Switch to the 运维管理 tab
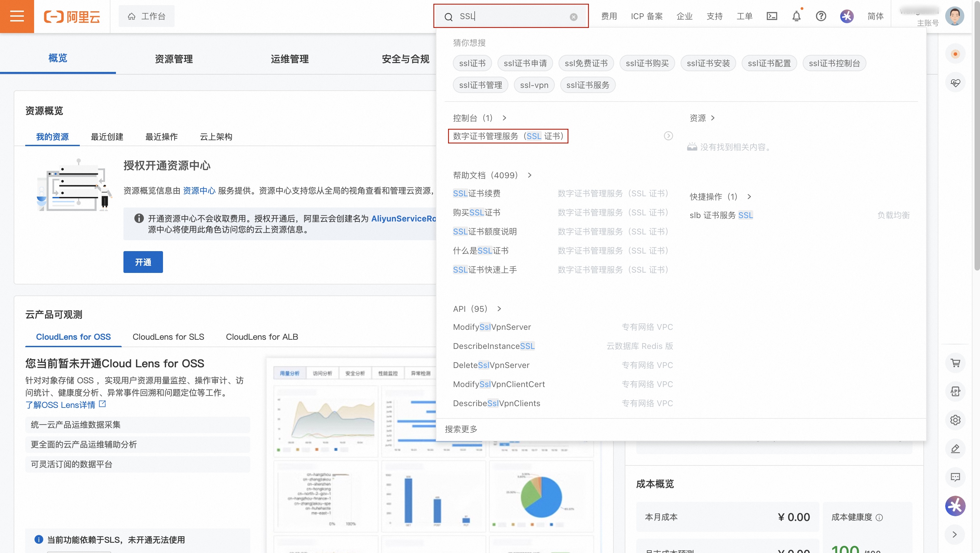The image size is (980, 553). point(290,59)
